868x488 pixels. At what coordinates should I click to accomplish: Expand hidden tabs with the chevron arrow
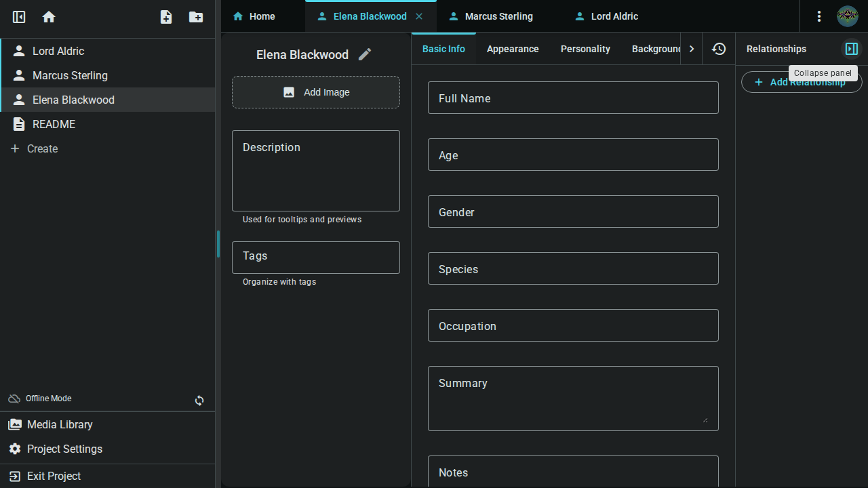[691, 48]
